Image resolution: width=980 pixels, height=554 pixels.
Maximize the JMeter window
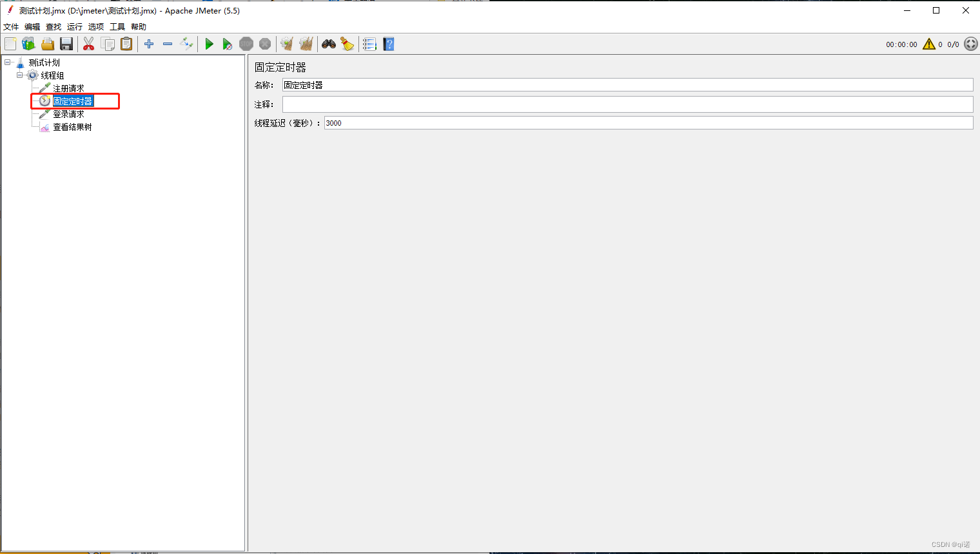936,10
